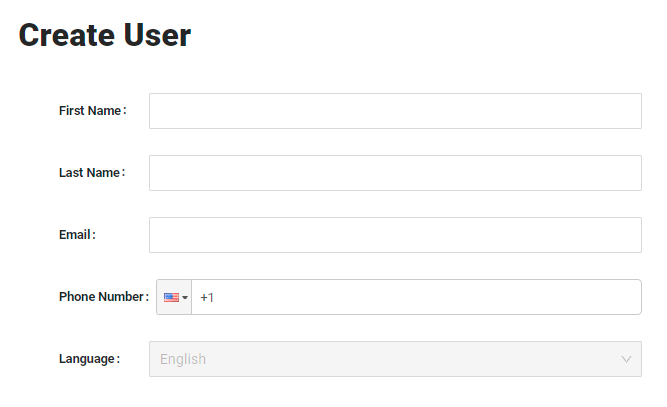
Task: Select the Email text box
Action: (x=395, y=235)
